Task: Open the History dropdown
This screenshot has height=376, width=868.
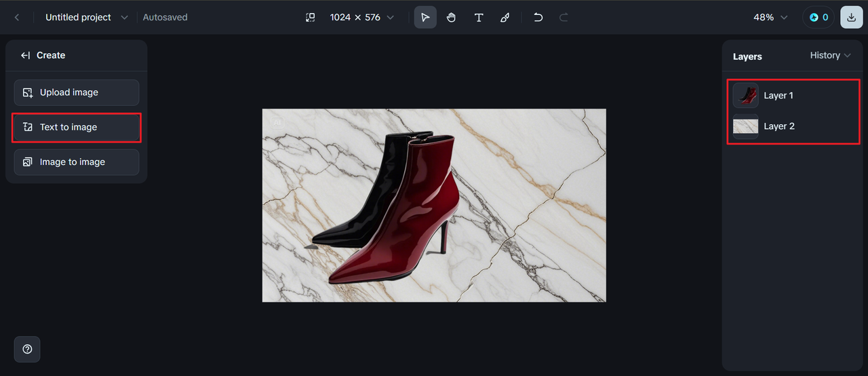Action: click(x=830, y=56)
